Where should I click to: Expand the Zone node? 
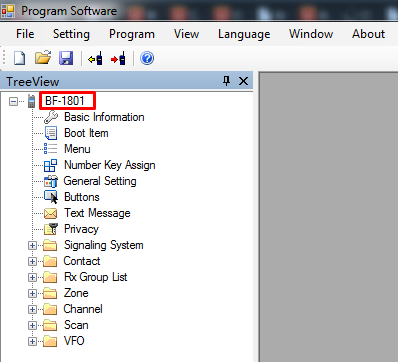(32, 294)
